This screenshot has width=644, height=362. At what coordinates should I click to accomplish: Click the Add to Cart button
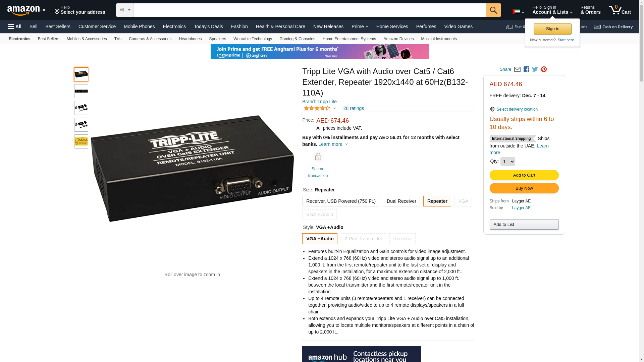click(x=524, y=175)
